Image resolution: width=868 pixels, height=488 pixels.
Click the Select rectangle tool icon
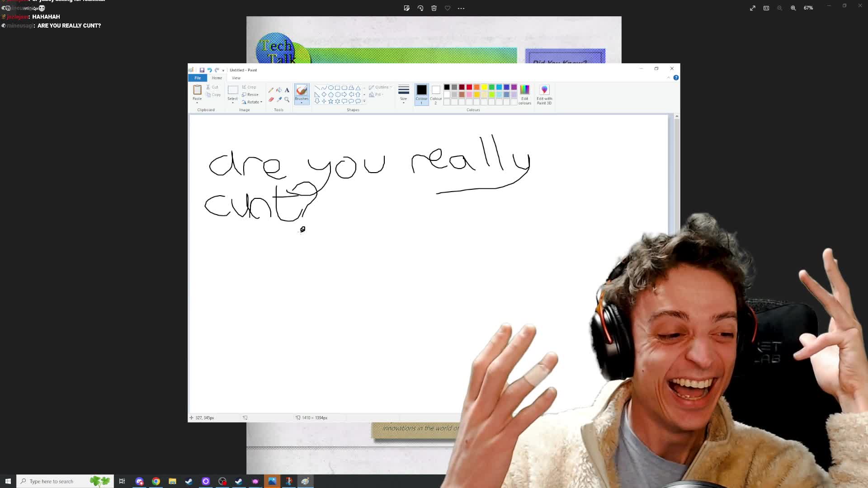(x=233, y=90)
